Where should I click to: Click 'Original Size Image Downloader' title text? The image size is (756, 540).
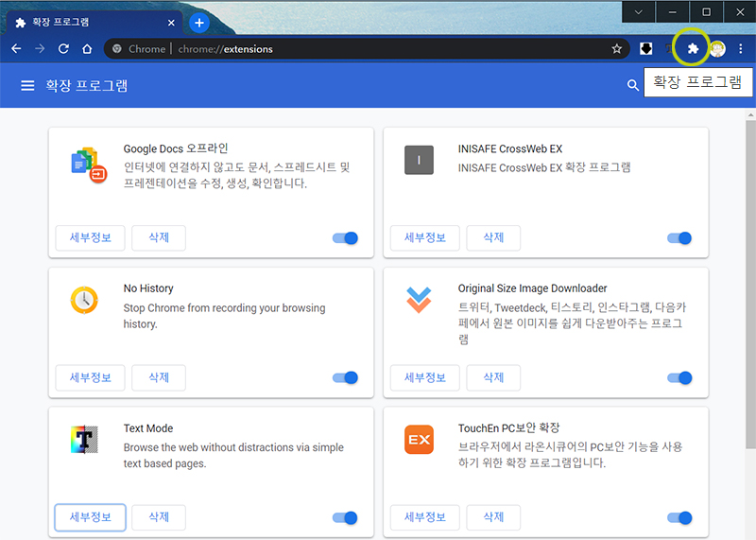pos(532,288)
